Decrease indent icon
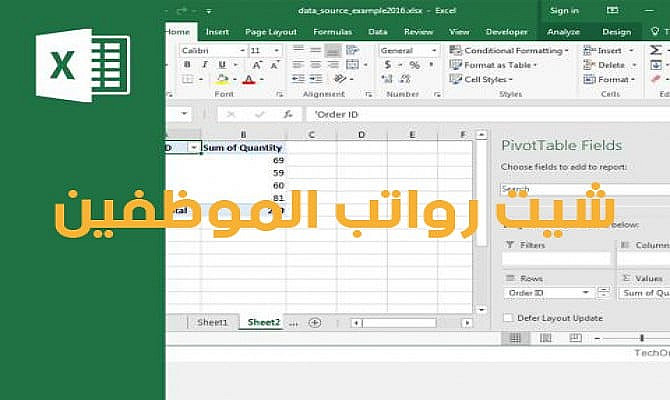This screenshot has height=400, width=670. [x=298, y=79]
